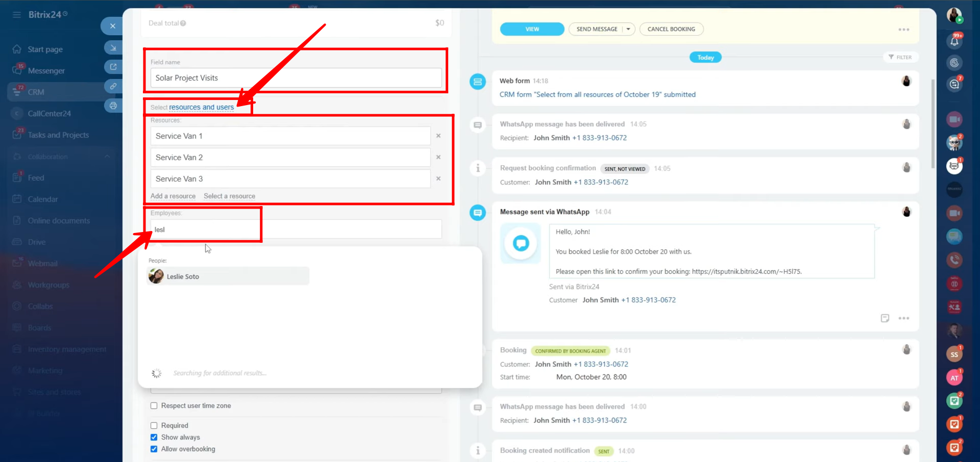980x462 pixels.
Task: Open the note icon in WhatsApp message card
Action: coord(885,318)
